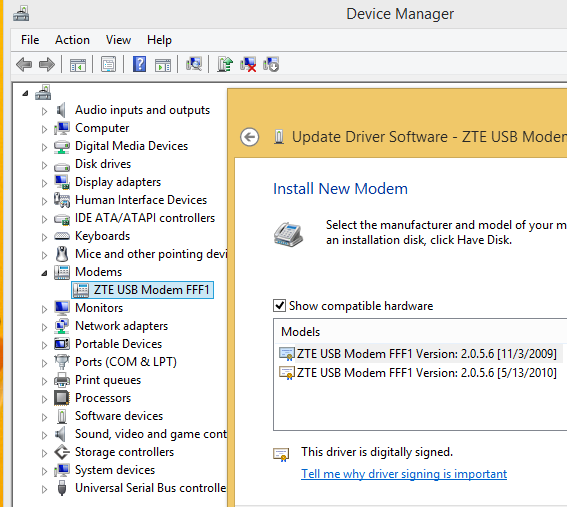This screenshot has width=567, height=507.
Task: Open the View menu
Action: [x=118, y=40]
